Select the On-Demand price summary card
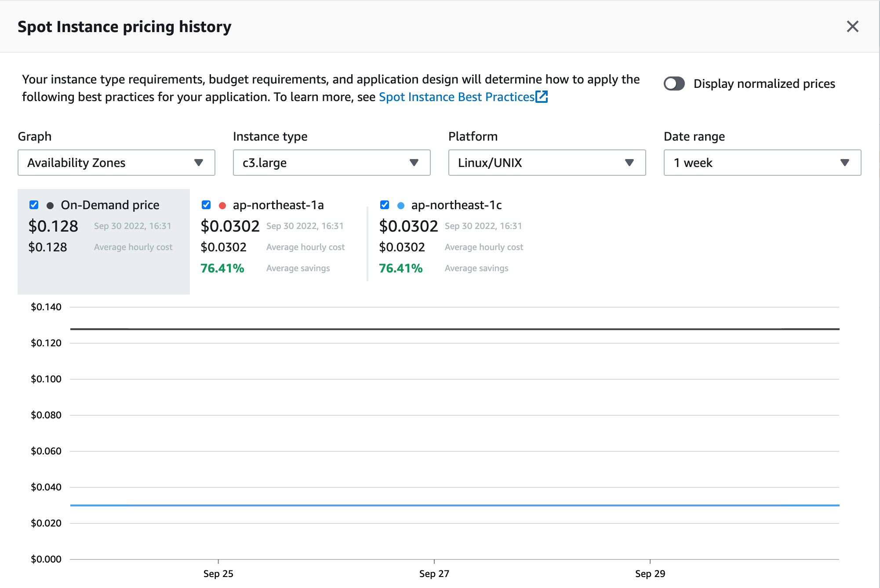This screenshot has height=588, width=880. coord(103,242)
